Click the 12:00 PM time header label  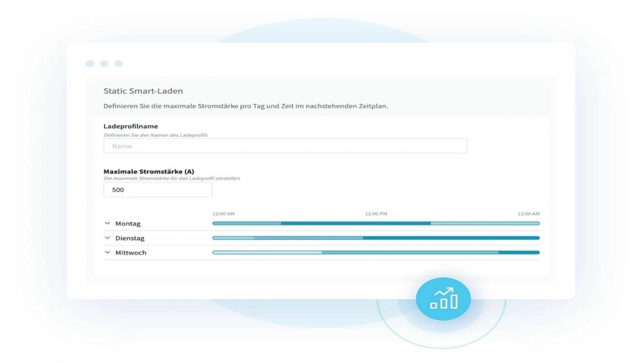(376, 214)
